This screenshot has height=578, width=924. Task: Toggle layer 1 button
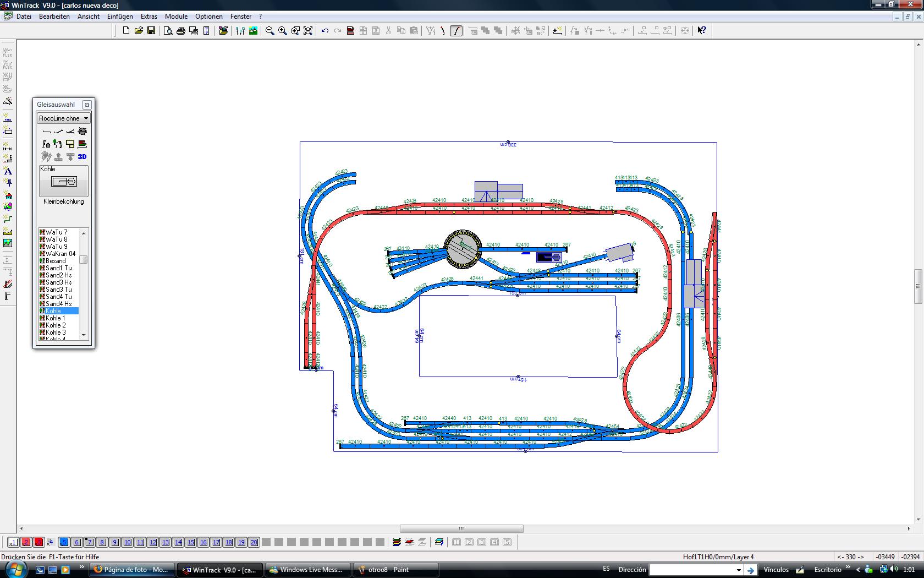pos(13,542)
